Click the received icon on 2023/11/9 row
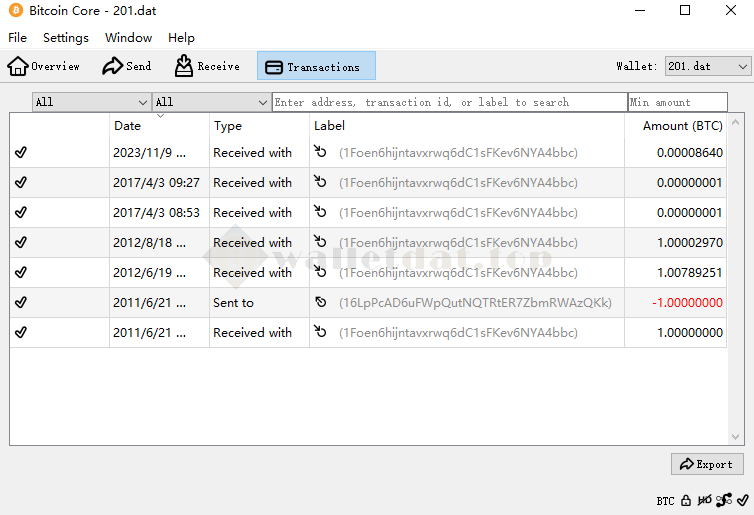The image size is (754, 515). coord(321,153)
